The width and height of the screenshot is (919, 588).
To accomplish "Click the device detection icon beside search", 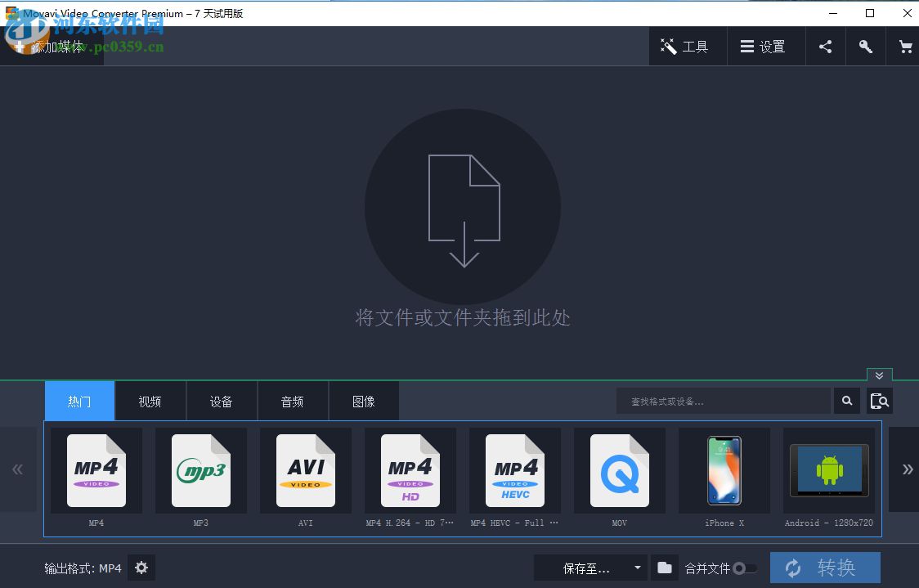I will (x=880, y=401).
